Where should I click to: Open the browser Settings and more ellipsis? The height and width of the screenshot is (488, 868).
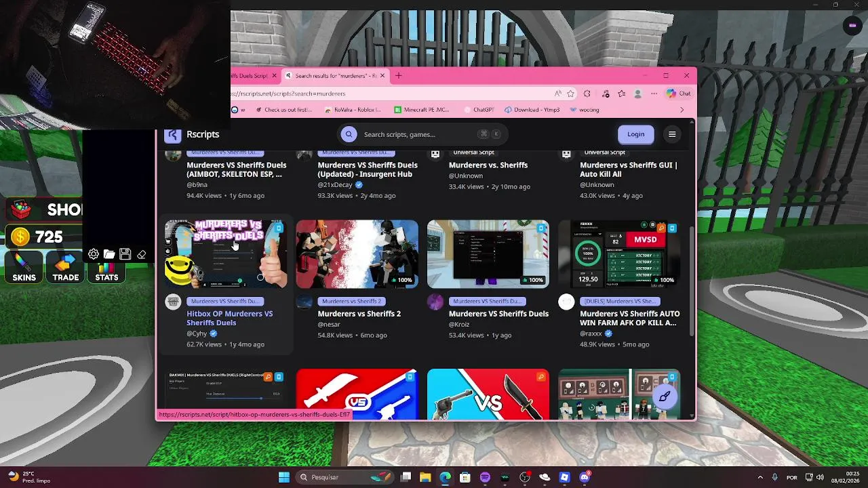[x=654, y=94]
